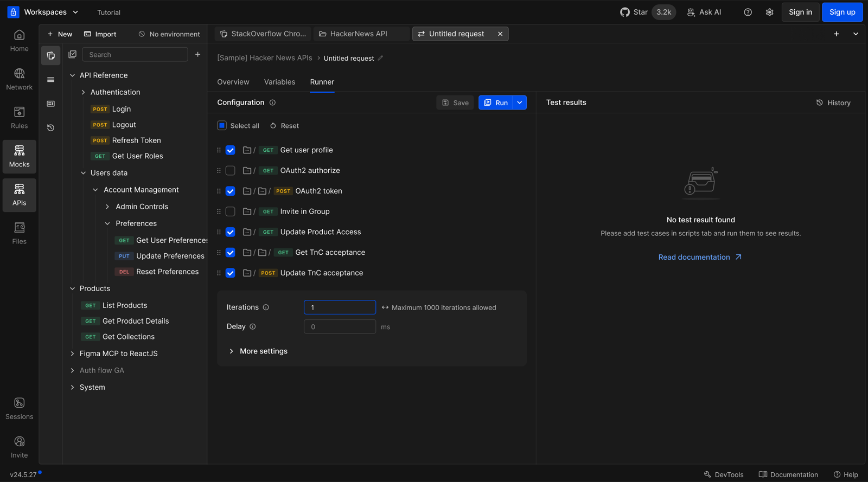The image size is (868, 482).
Task: Click the Reset button
Action: pyautogui.click(x=285, y=125)
